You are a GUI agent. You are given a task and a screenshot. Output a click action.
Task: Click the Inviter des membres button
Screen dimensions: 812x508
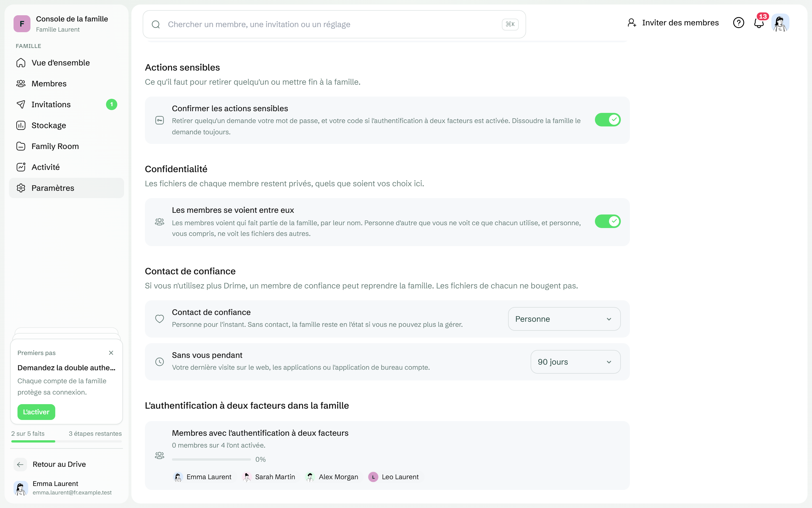coord(673,23)
